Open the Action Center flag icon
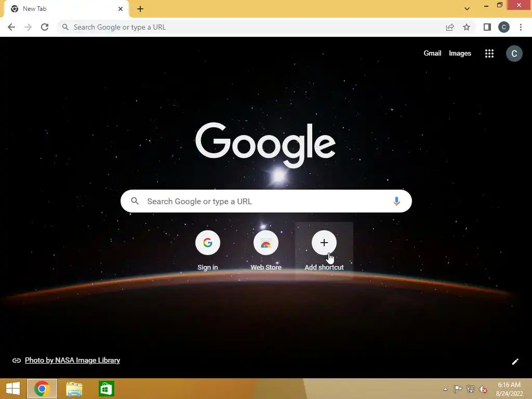Image resolution: width=532 pixels, height=399 pixels. coord(458,389)
